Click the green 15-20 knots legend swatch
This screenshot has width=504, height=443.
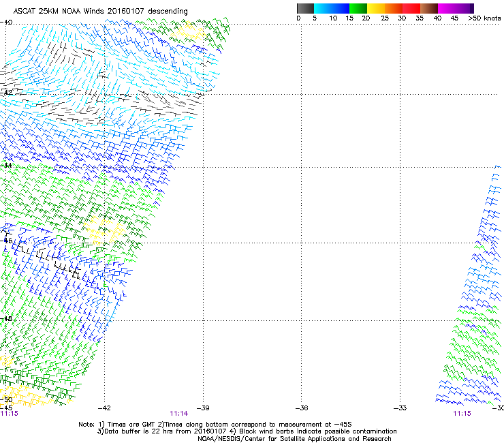(358, 8)
